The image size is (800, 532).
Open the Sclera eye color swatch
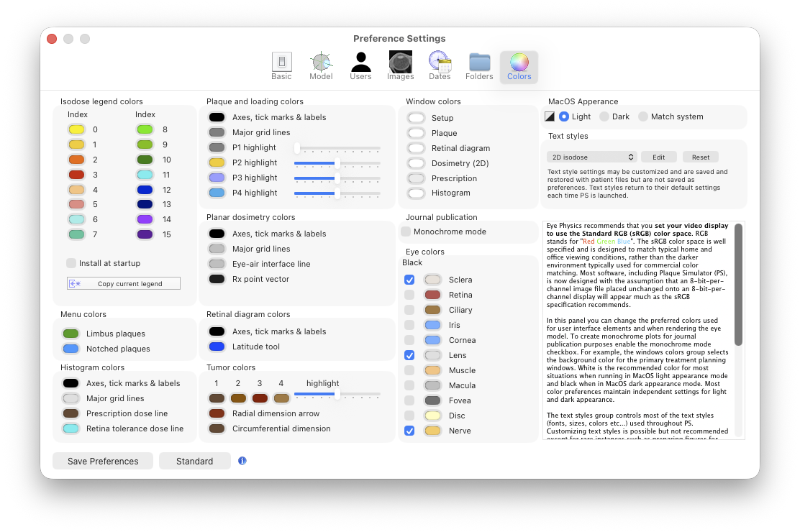pyautogui.click(x=432, y=280)
